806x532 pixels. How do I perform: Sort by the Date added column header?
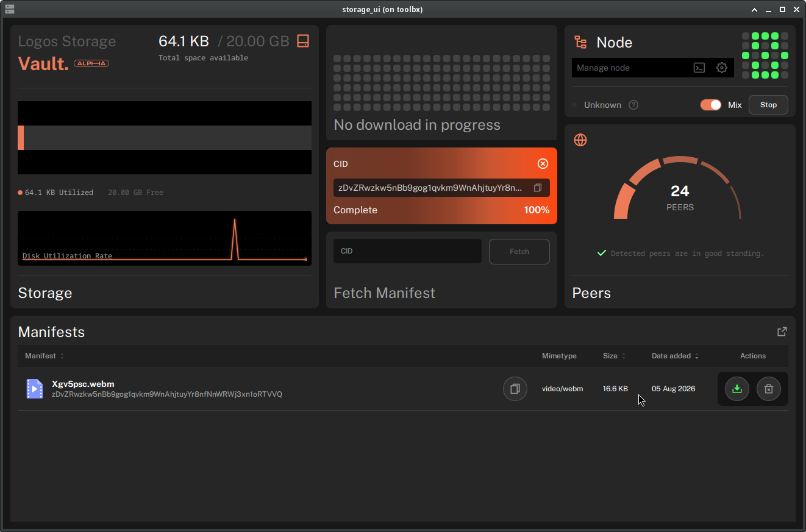pyautogui.click(x=676, y=356)
